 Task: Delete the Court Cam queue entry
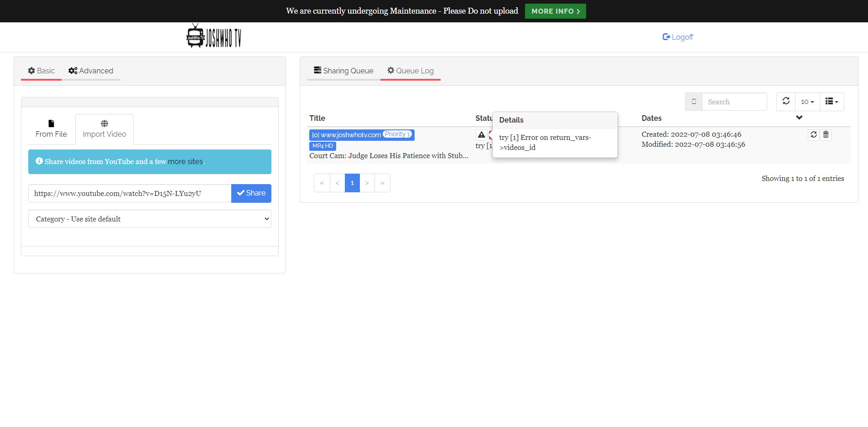coord(826,135)
